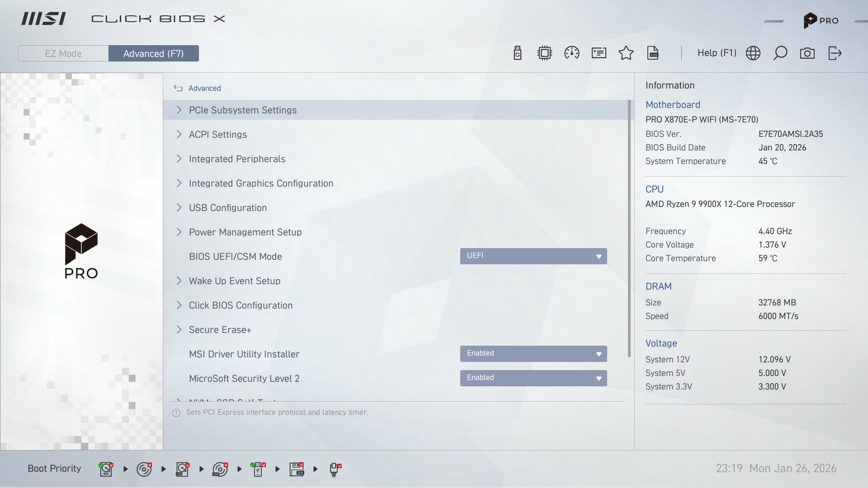Open the Favorites star icon
Image resolution: width=868 pixels, height=488 pixels.
tap(626, 53)
